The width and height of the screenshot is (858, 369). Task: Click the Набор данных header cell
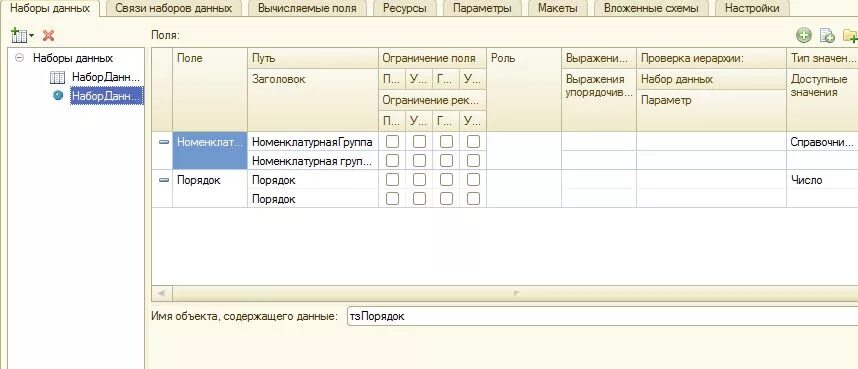pyautogui.click(x=711, y=79)
